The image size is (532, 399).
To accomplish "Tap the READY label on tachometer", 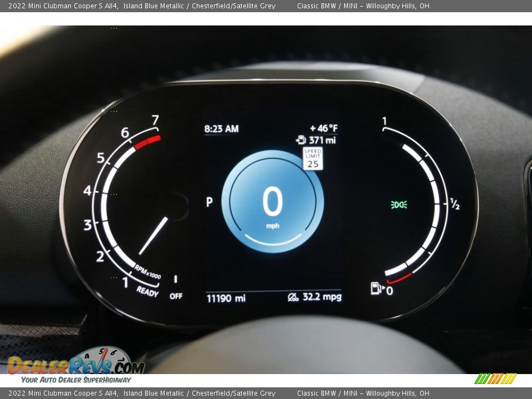I will pyautogui.click(x=147, y=291).
